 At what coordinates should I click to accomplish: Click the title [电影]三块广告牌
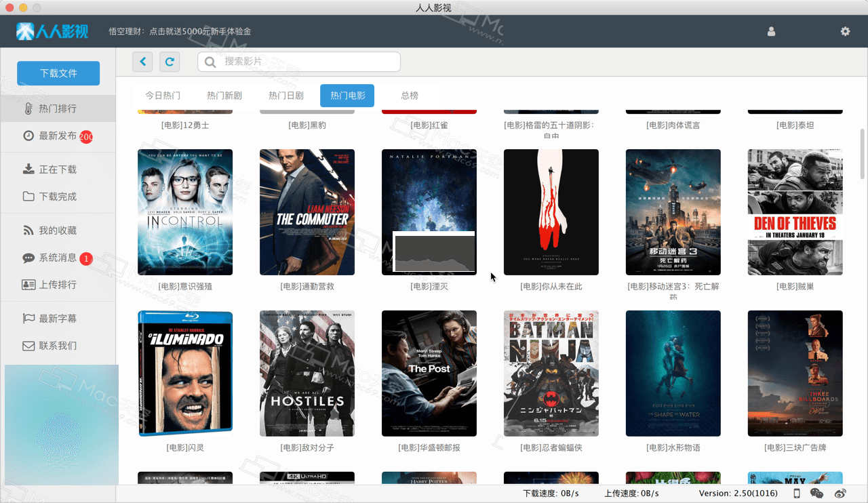pyautogui.click(x=795, y=448)
